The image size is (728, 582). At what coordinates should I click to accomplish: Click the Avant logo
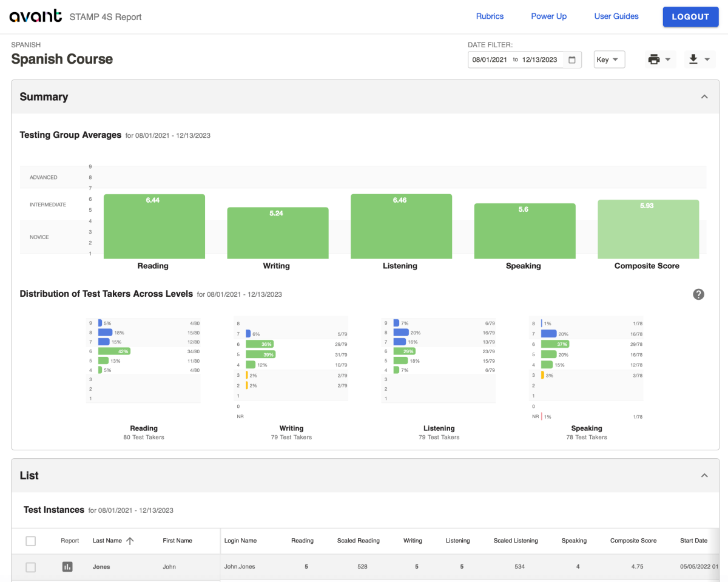[x=36, y=16]
